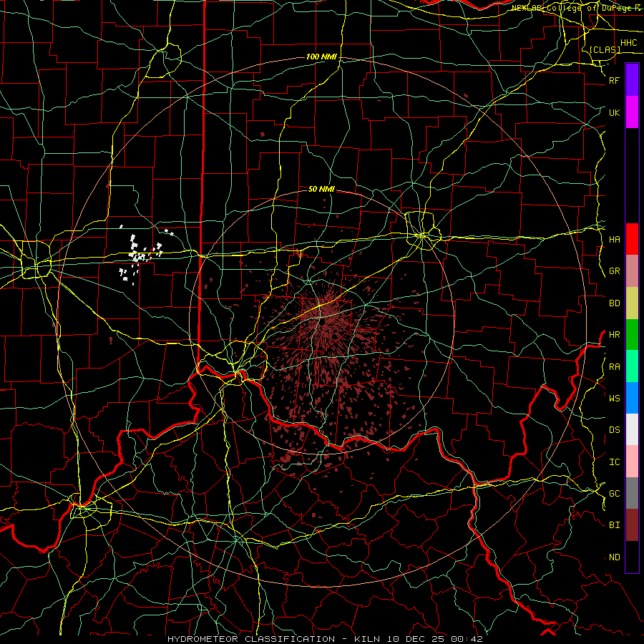Click the HA red legend swatch
Viewport: 644px width, 644px height.
[x=632, y=239]
